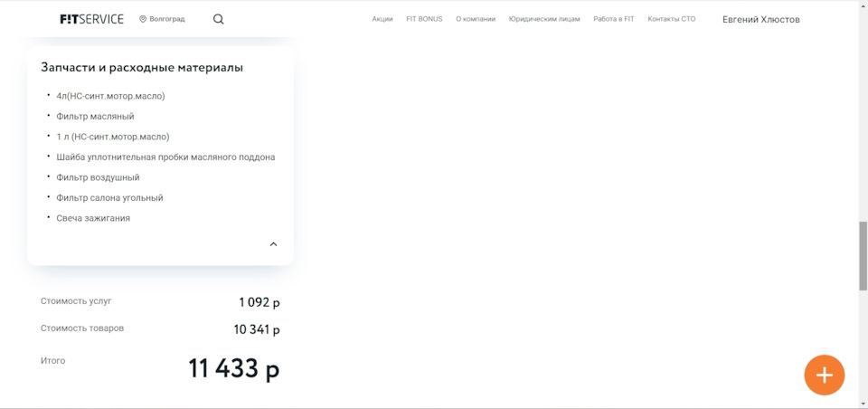Open the FIT BONUS page

tap(424, 19)
